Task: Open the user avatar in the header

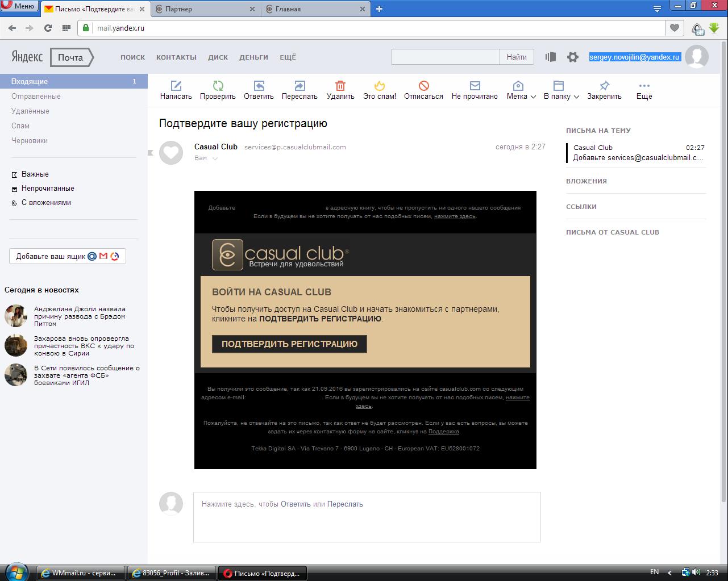Action: click(696, 57)
